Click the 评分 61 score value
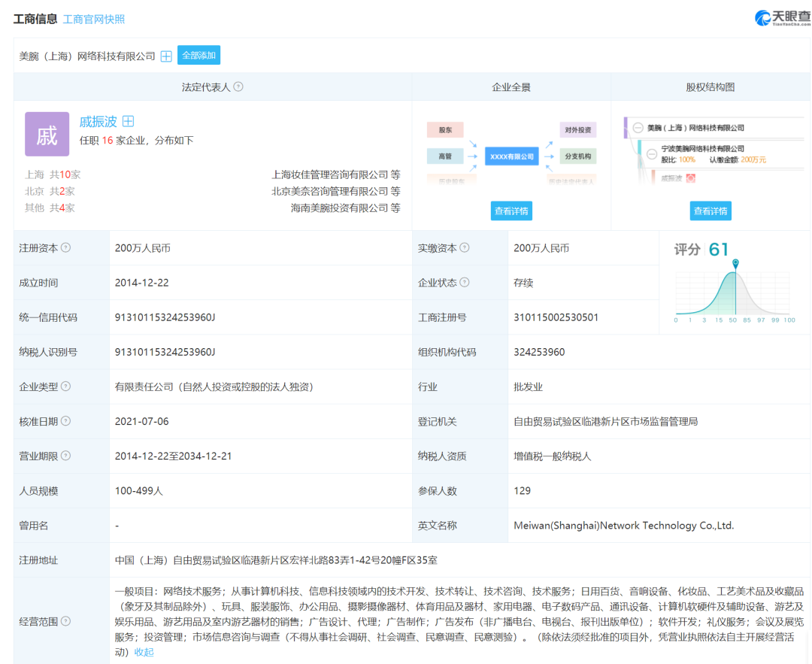 click(x=718, y=250)
